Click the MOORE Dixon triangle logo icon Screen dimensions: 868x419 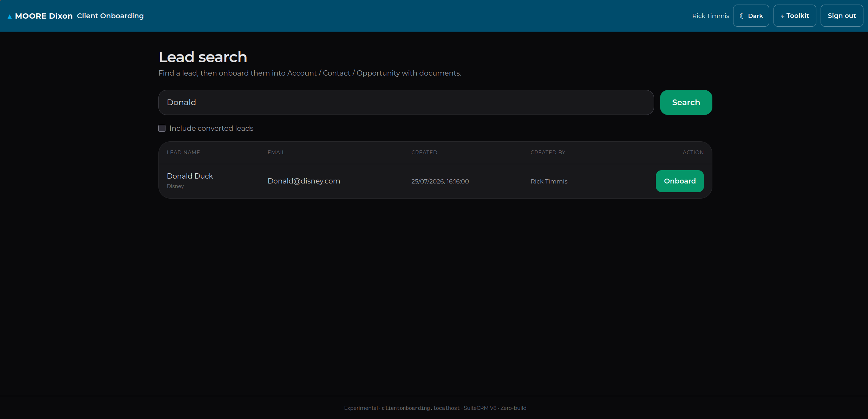click(9, 16)
